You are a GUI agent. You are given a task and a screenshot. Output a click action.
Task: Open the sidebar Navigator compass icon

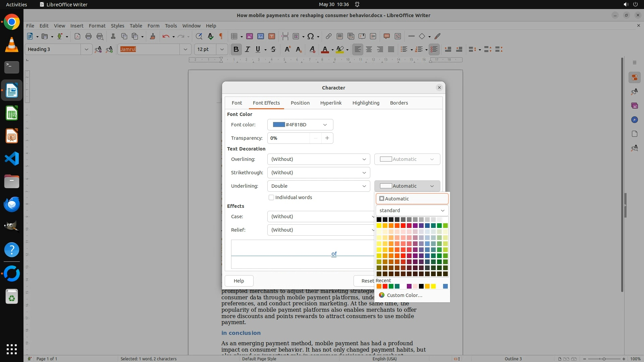[634, 120]
